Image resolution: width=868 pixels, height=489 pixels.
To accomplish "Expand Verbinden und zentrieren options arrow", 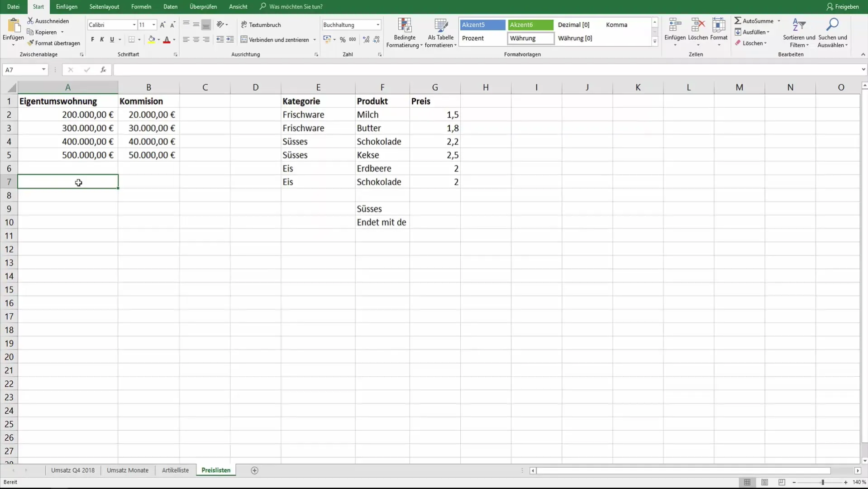I will click(x=315, y=40).
